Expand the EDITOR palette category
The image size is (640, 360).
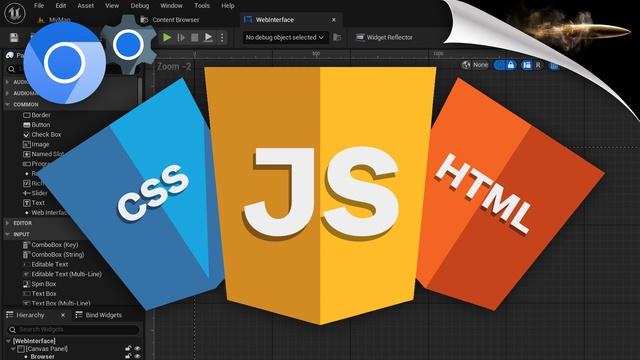(x=7, y=223)
